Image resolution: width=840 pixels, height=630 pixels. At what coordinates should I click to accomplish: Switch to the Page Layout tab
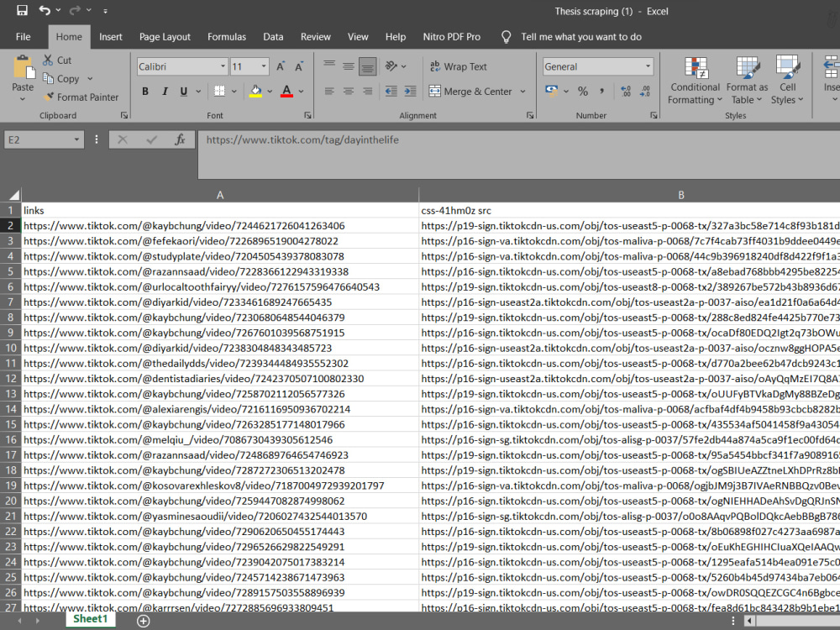coord(165,36)
